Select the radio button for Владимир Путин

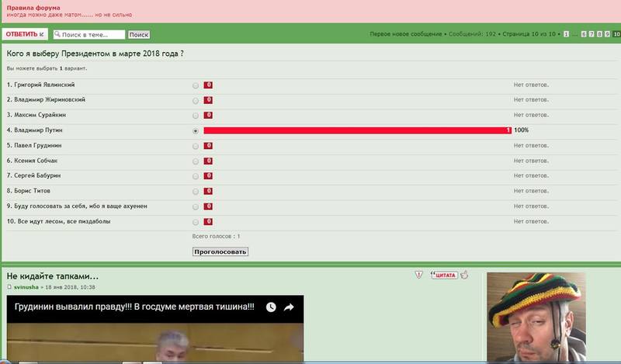click(195, 130)
